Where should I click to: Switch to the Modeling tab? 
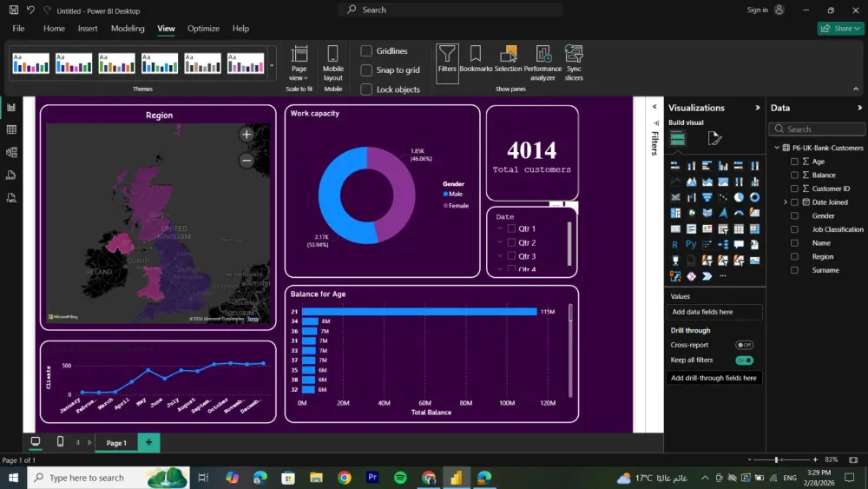point(128,29)
